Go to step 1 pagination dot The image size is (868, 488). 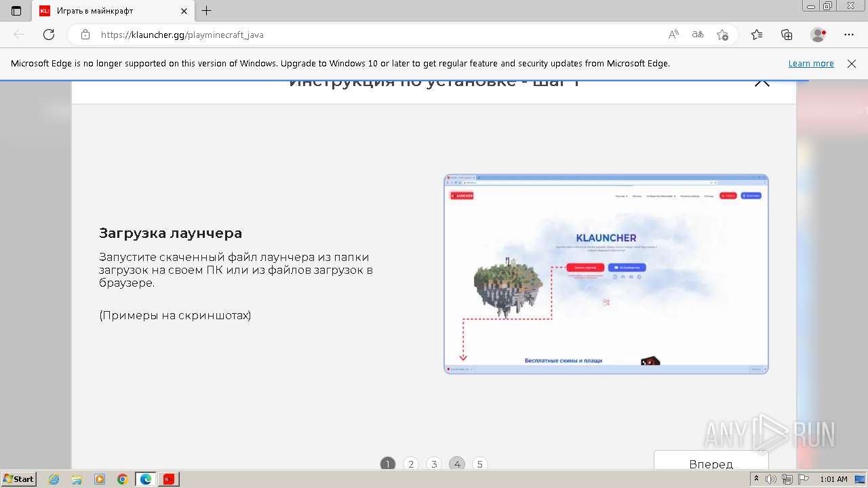[x=388, y=464]
